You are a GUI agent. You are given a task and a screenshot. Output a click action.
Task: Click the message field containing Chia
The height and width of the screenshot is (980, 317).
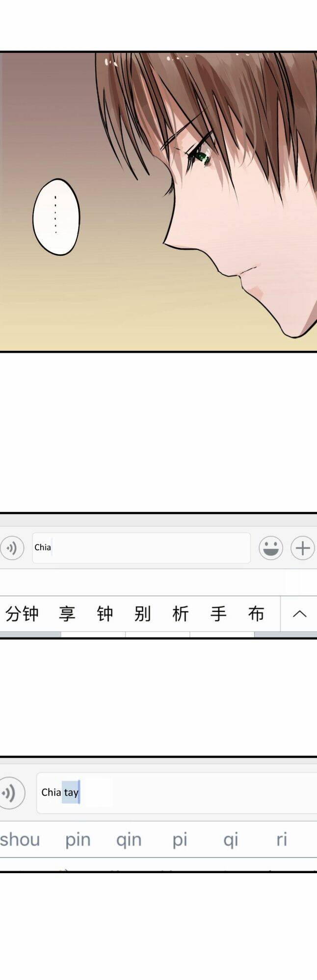[x=141, y=547]
